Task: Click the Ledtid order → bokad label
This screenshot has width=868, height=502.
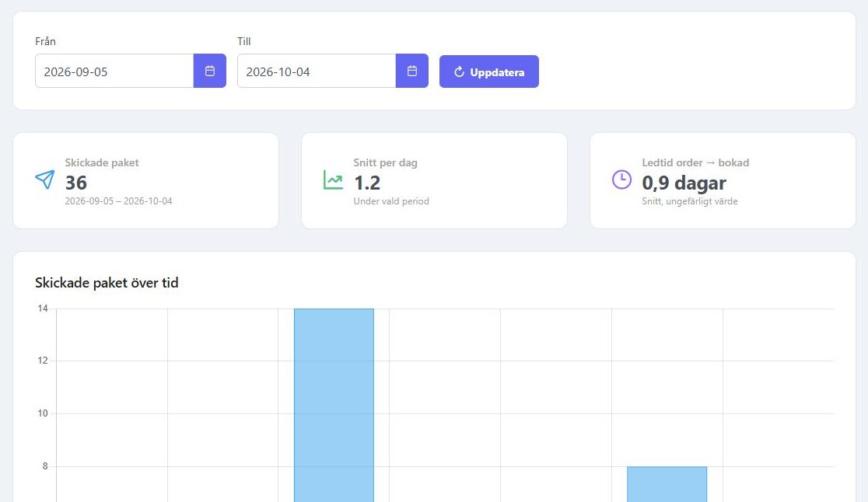Action: click(695, 162)
